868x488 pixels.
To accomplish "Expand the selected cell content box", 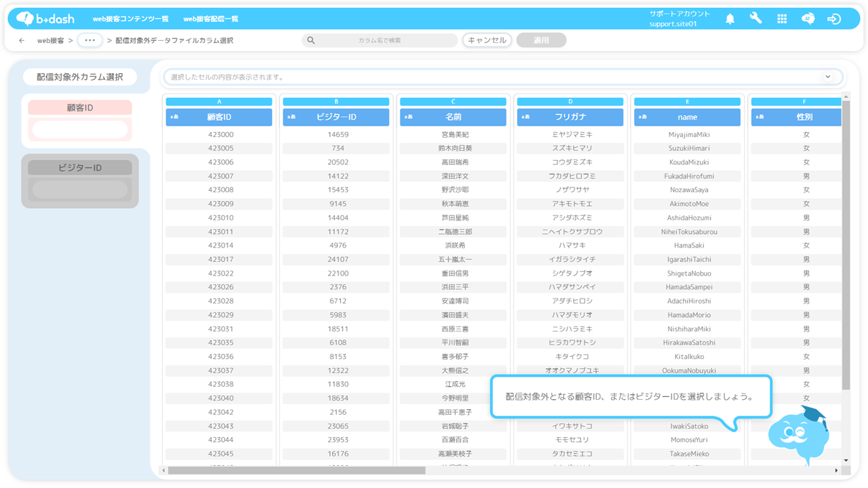I will 828,77.
